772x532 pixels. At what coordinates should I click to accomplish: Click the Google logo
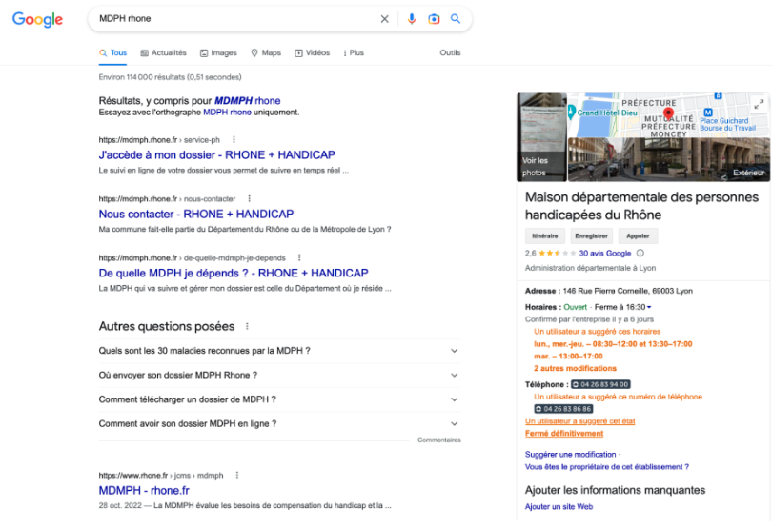(x=37, y=19)
